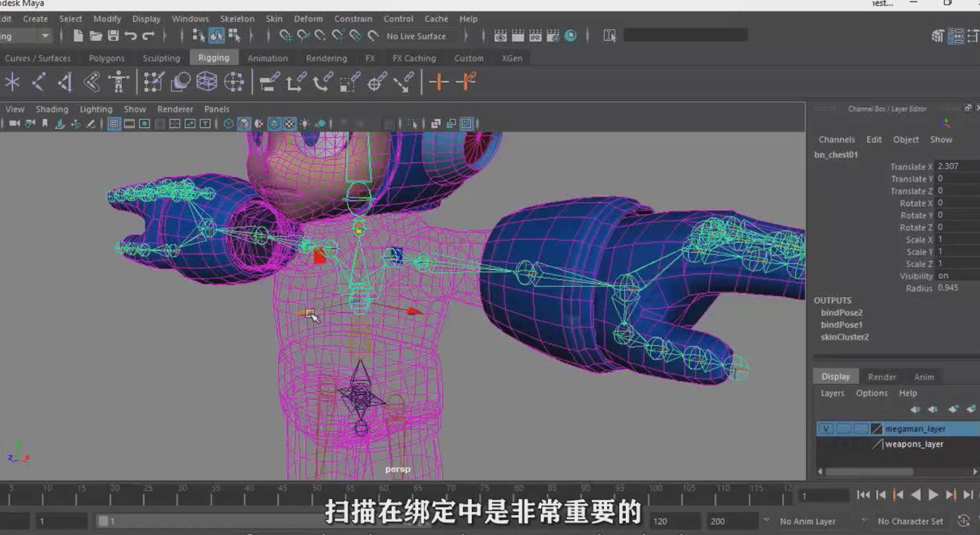Switch to the Polygons shelf tab

[x=106, y=58]
